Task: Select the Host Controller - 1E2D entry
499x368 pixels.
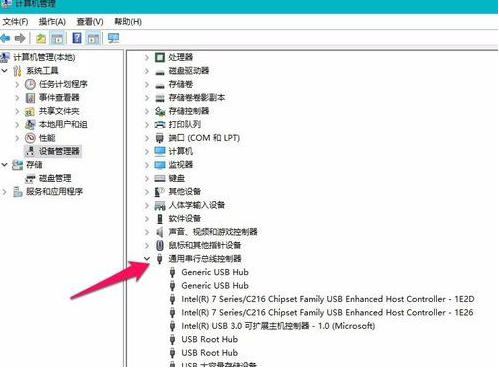Action: pyautogui.click(x=328, y=299)
